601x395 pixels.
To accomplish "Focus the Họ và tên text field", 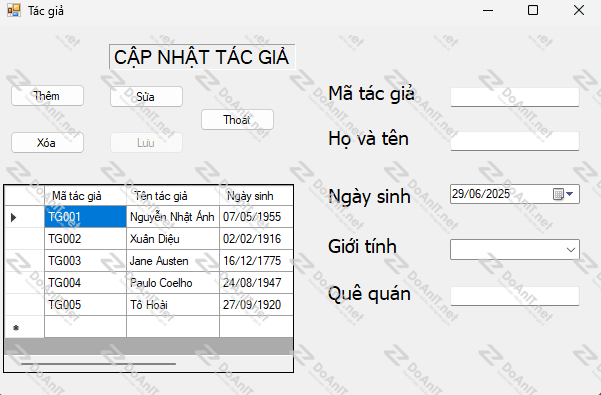I will click(x=515, y=141).
